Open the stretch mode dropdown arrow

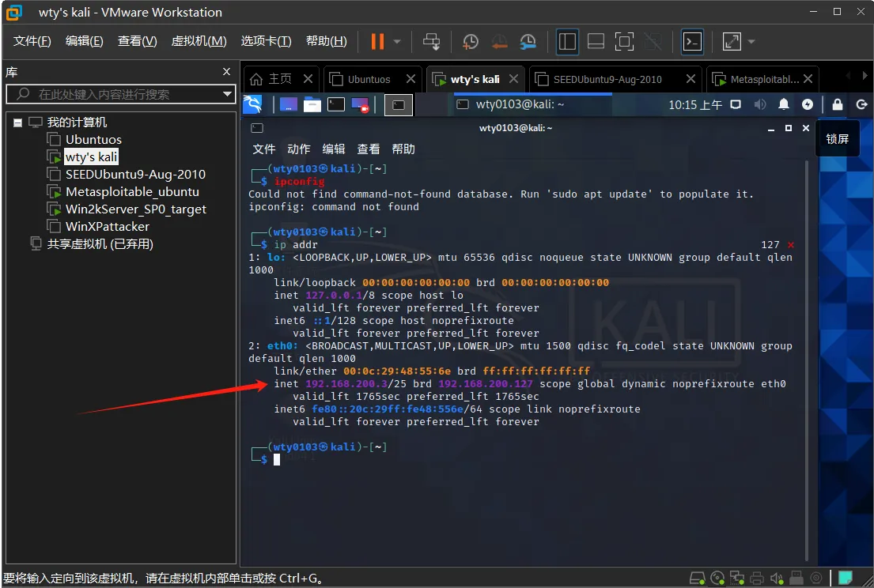[751, 41]
